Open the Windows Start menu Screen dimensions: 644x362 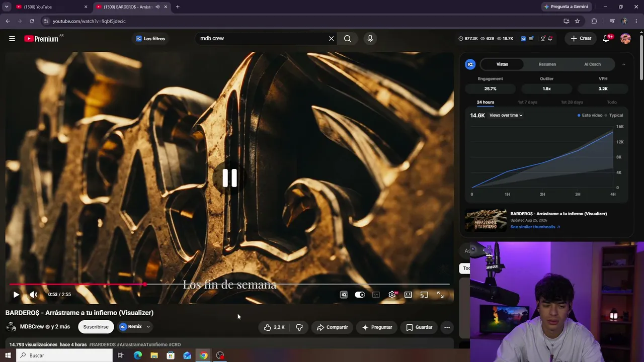click(8, 355)
